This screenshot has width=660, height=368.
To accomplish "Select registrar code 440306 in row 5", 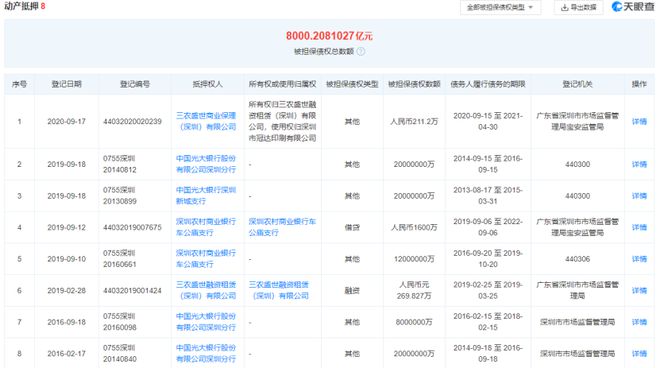I will point(578,259).
